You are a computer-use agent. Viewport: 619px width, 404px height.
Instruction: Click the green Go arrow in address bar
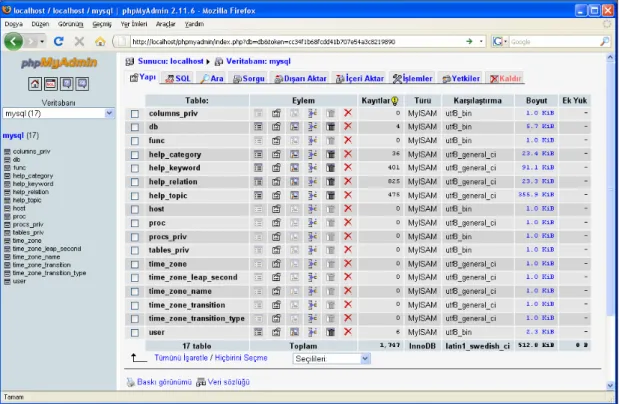click(x=469, y=41)
